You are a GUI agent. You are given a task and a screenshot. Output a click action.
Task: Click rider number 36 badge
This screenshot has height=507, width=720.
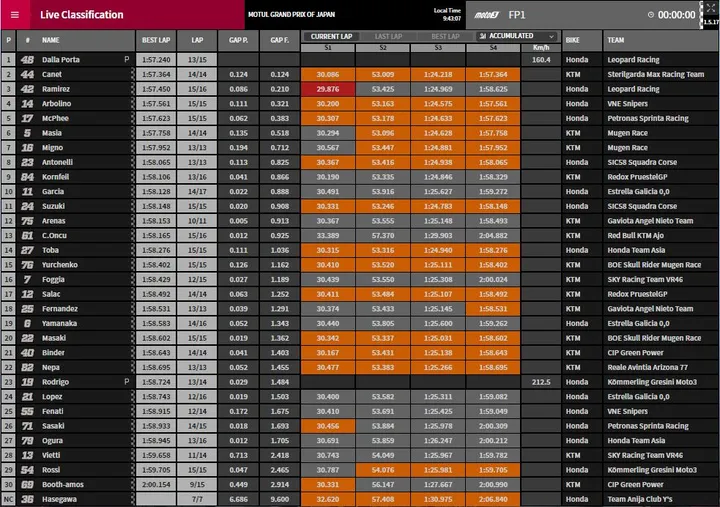tap(27, 499)
